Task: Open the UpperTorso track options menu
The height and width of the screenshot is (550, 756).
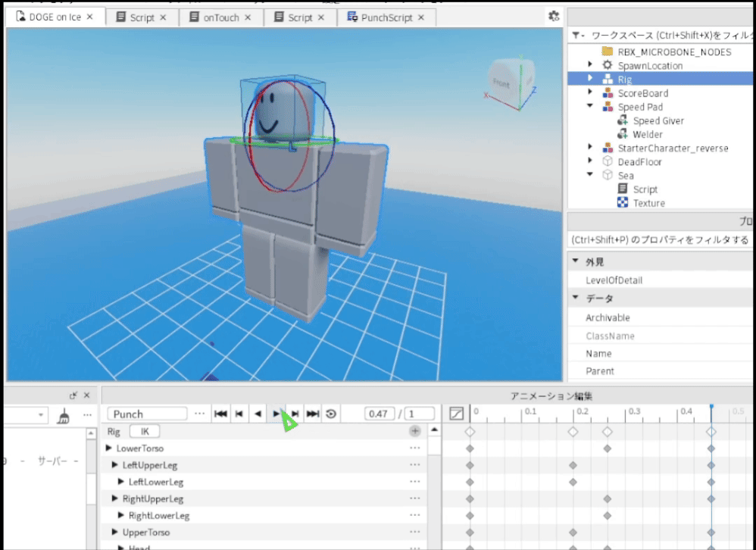Action: pyautogui.click(x=415, y=532)
